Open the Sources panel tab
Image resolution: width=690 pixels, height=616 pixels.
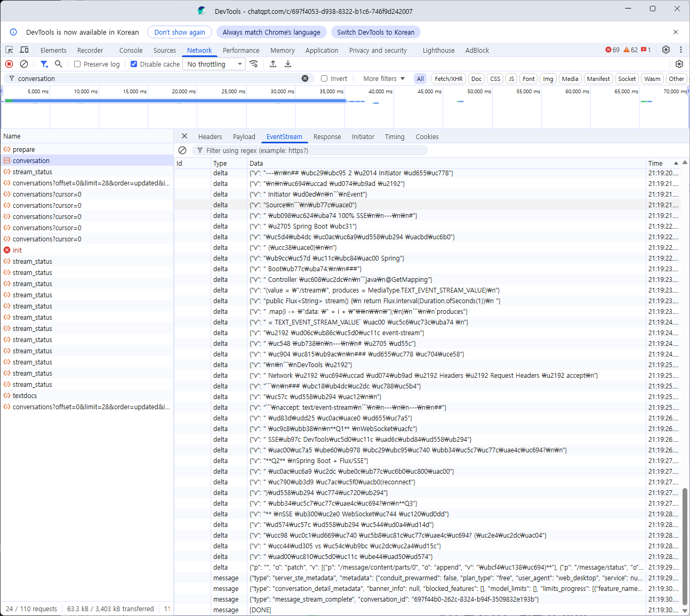164,50
